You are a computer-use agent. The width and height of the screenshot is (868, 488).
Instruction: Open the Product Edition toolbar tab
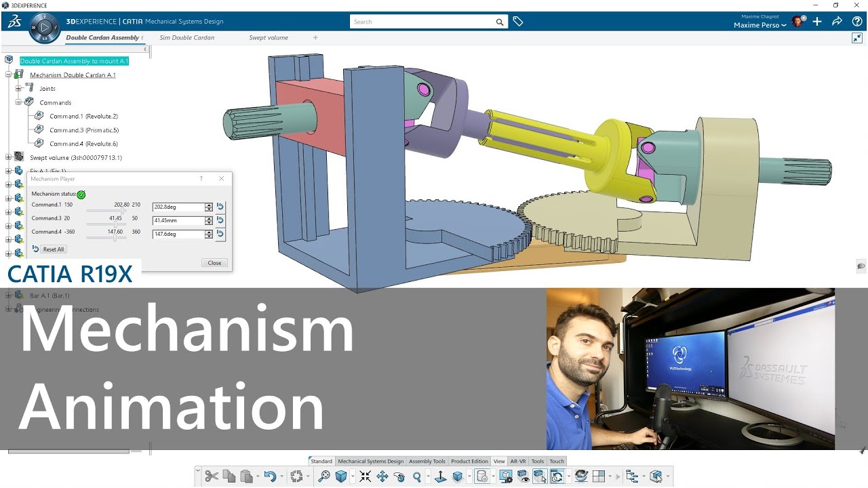click(470, 461)
